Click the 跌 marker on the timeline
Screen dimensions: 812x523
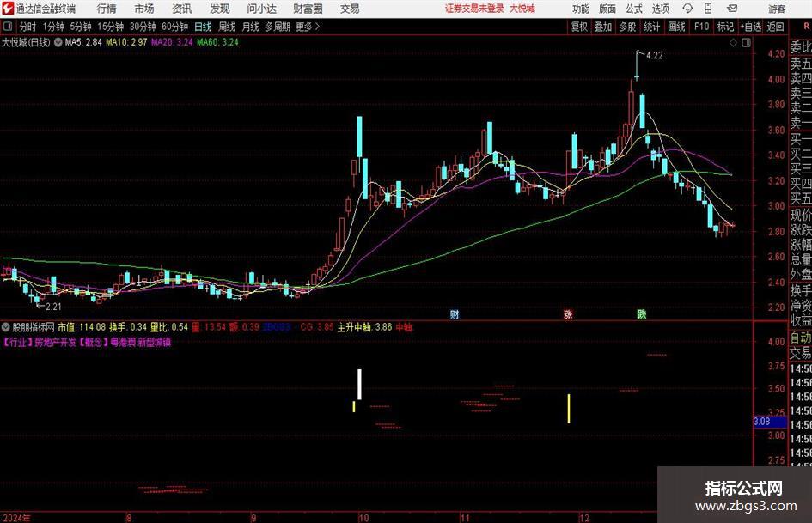click(642, 313)
